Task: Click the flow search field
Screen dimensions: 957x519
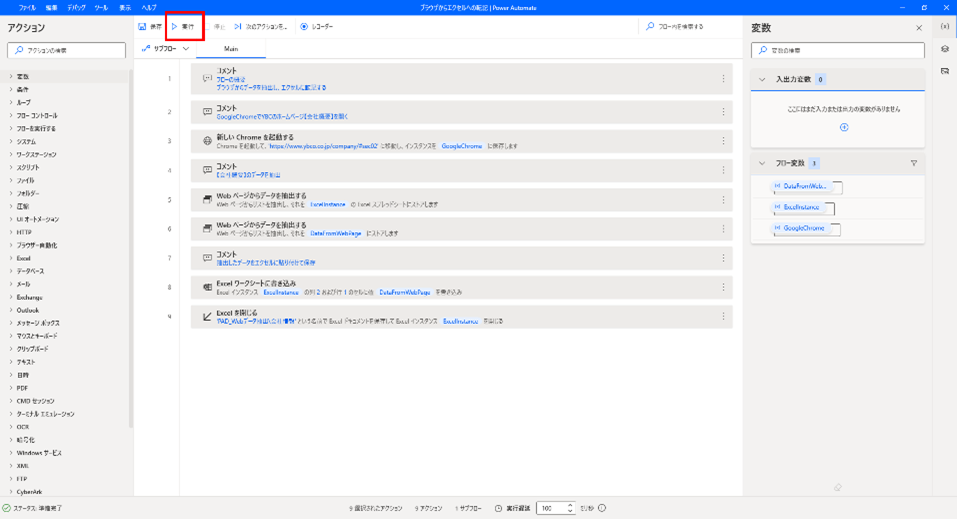Action: click(x=688, y=26)
